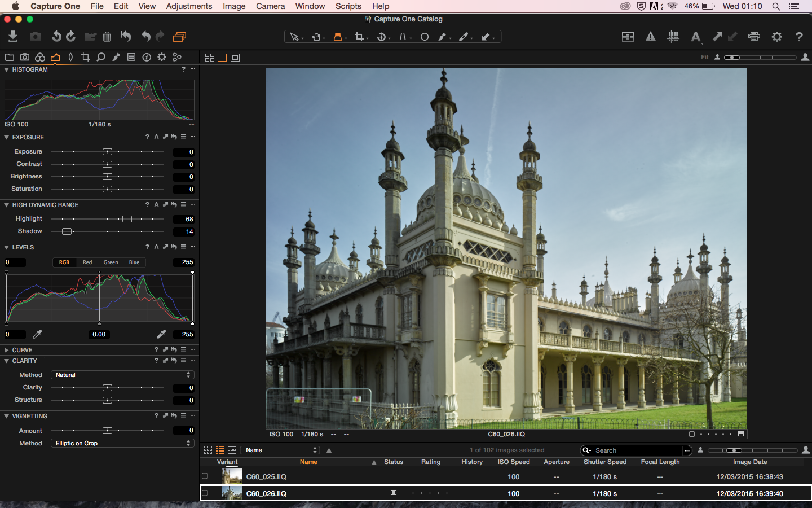Open the Adjustments menu
This screenshot has width=812, height=508.
[x=189, y=6]
